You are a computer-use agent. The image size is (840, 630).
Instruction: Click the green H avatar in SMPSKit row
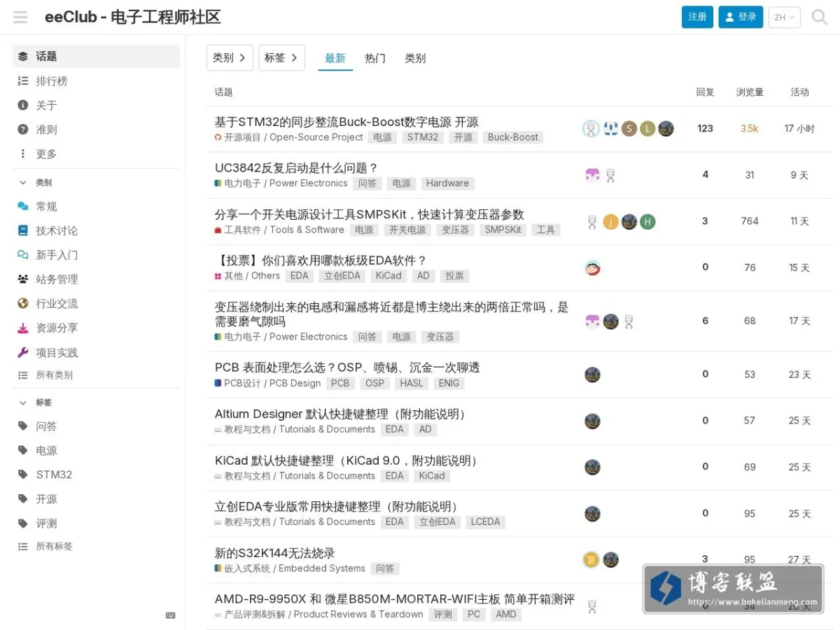[647, 221]
